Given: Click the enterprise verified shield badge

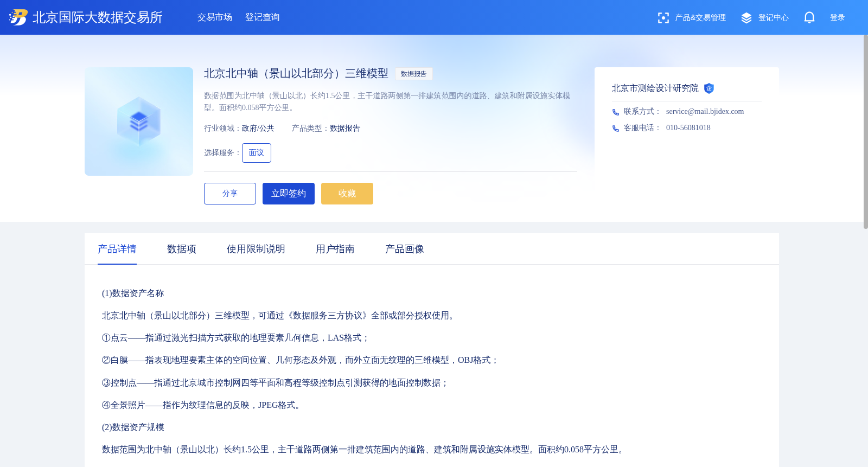Looking at the screenshot, I should [x=709, y=88].
